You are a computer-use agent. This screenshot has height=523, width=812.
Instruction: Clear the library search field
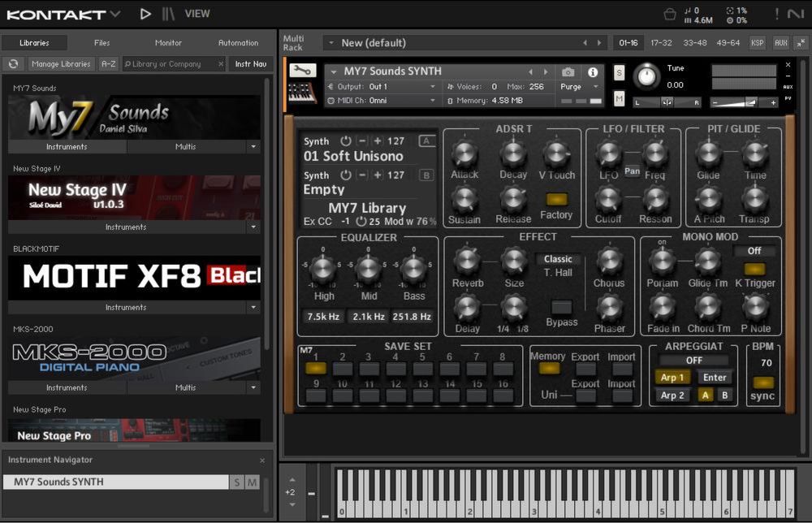pos(221,63)
